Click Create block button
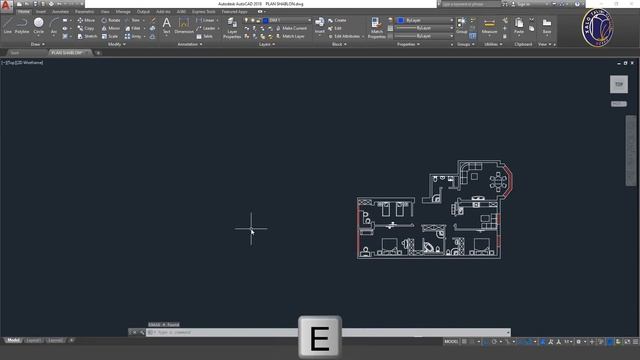Screen dimensions: 640x360 337,20
